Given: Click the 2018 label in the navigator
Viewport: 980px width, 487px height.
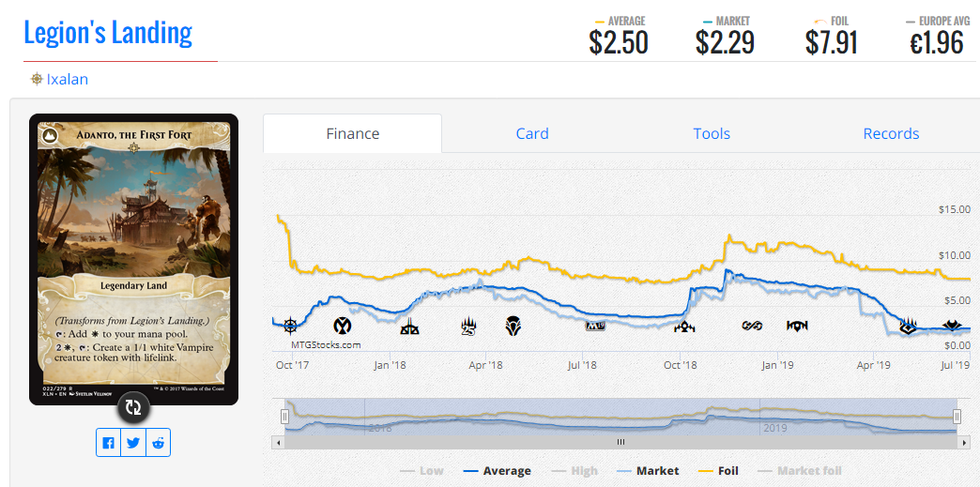Looking at the screenshot, I should pyautogui.click(x=380, y=429).
